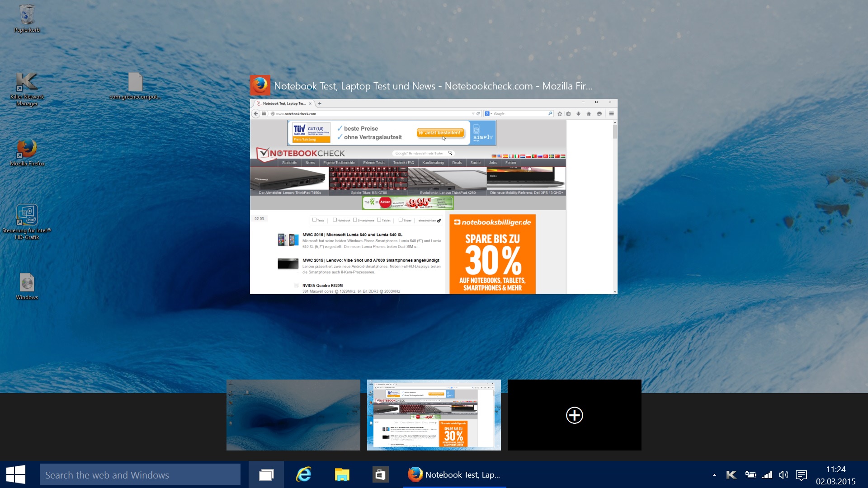This screenshot has height=488, width=868.
Task: Open Firefox downloads with the arrow icon
Action: (579, 113)
